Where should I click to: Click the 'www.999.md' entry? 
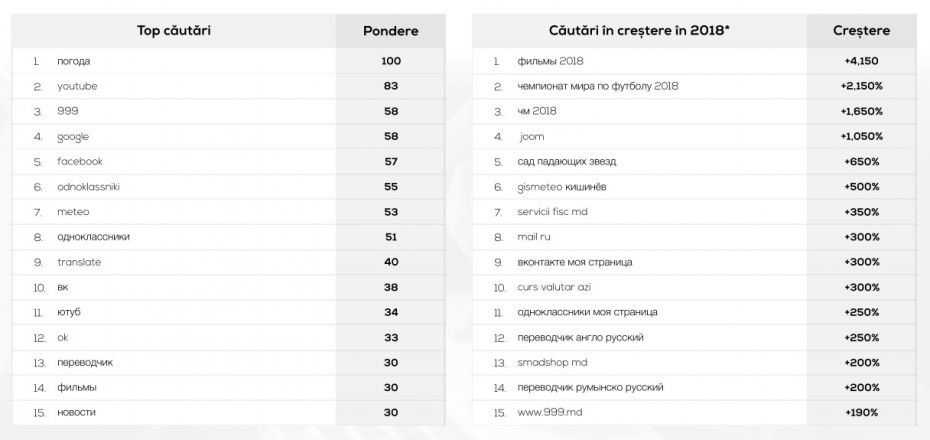pos(550,413)
